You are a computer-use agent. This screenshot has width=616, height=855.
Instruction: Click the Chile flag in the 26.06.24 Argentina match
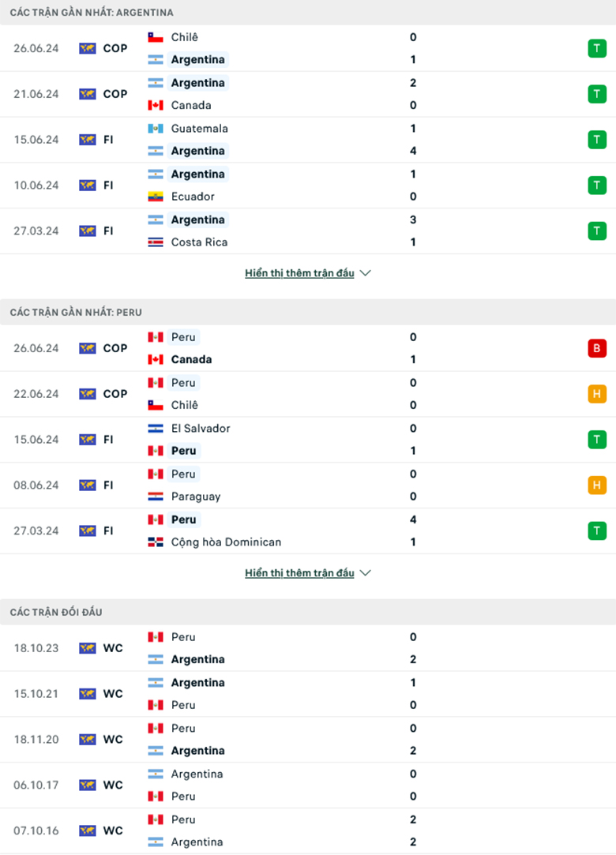156,37
